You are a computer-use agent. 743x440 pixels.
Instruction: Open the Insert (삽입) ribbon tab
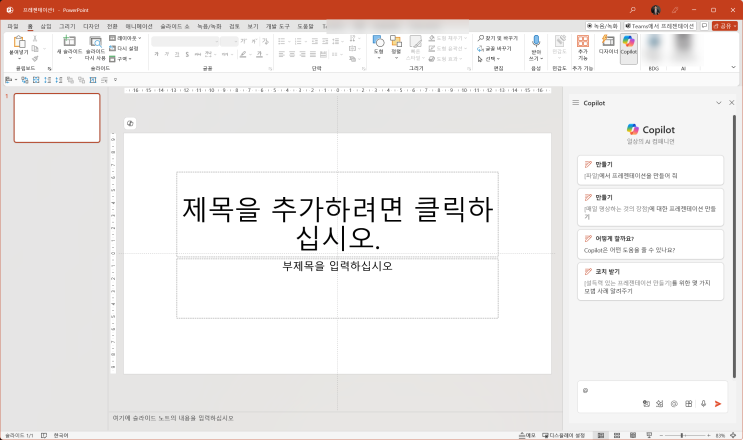click(47, 25)
